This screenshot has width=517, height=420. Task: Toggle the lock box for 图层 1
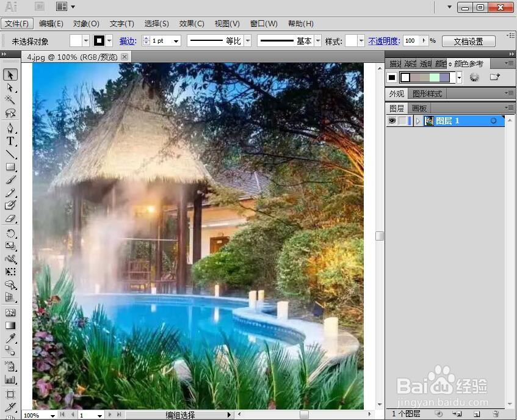(402, 121)
